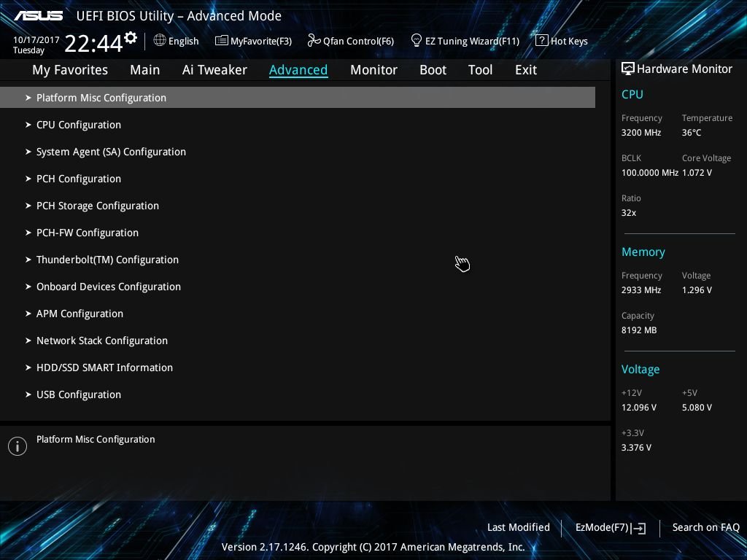Expand arrow beside APM Configuration
This screenshot has width=747, height=560.
pos(28,314)
